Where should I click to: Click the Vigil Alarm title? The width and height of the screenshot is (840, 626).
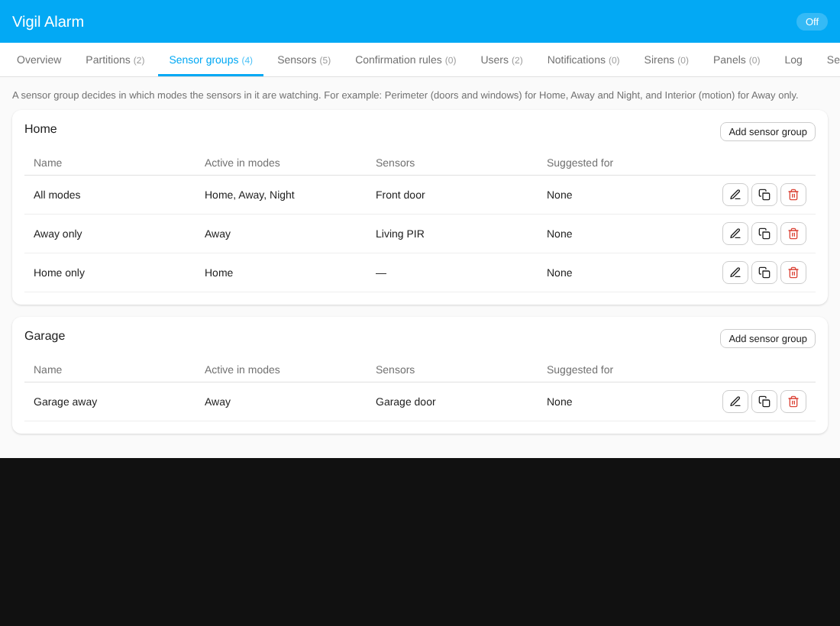[48, 22]
